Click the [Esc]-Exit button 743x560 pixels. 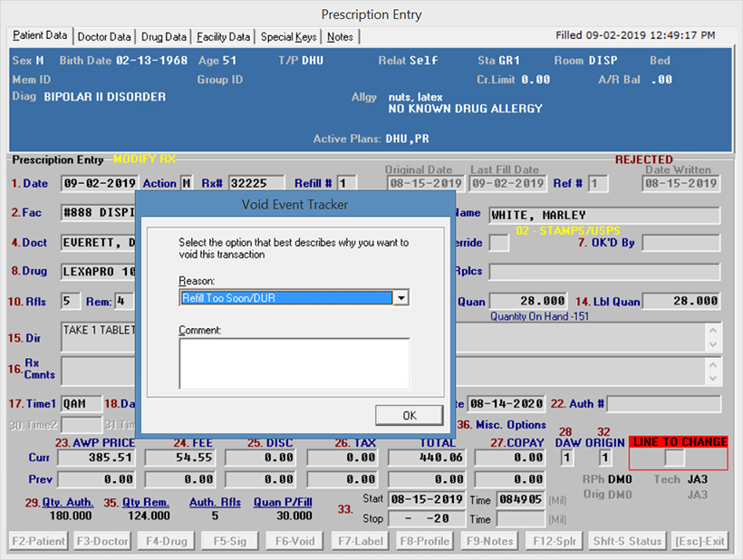[x=700, y=541]
